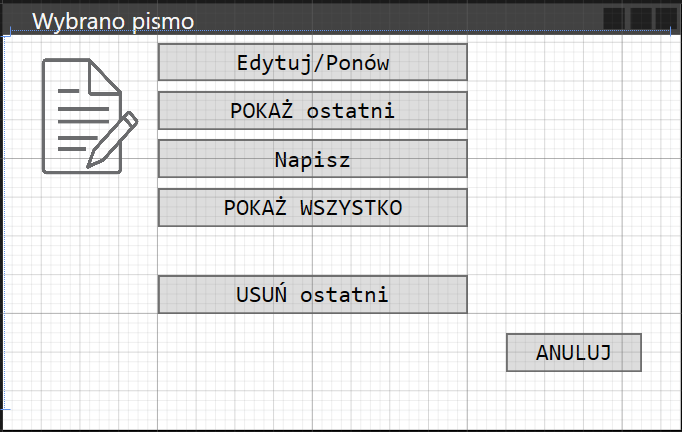Click the empty gap above USUŃ ostatni
This screenshot has width=682, height=432.
click(313, 251)
